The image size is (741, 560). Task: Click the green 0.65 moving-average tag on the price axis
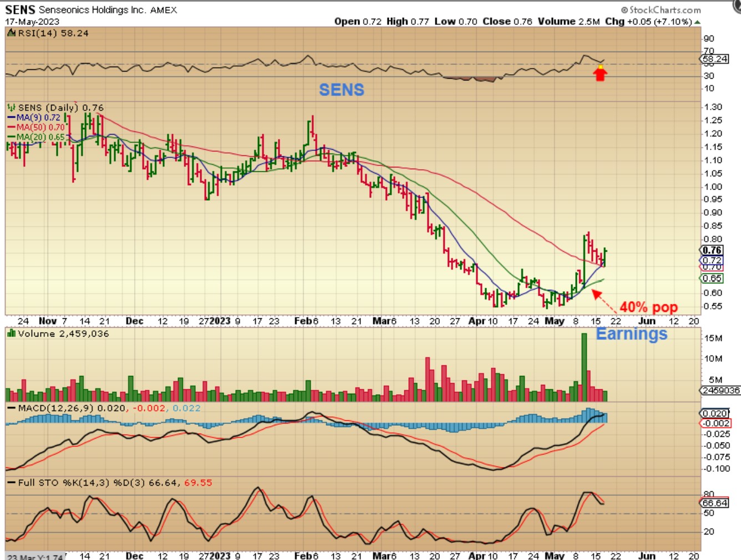712,278
